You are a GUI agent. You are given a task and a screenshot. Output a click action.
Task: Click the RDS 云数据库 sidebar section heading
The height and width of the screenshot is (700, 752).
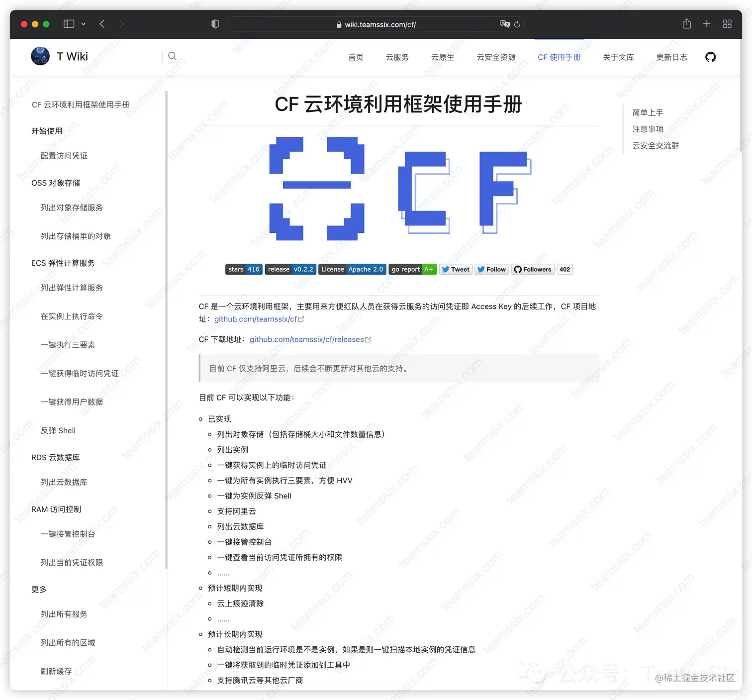(x=56, y=457)
